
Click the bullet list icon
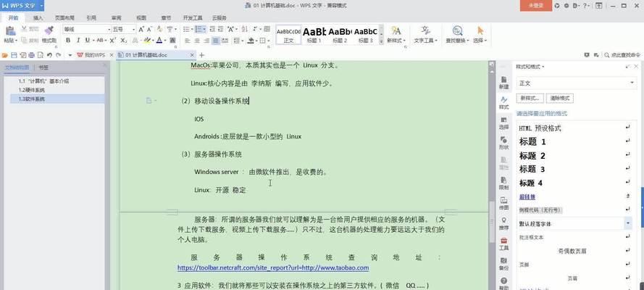pyautogui.click(x=186, y=29)
